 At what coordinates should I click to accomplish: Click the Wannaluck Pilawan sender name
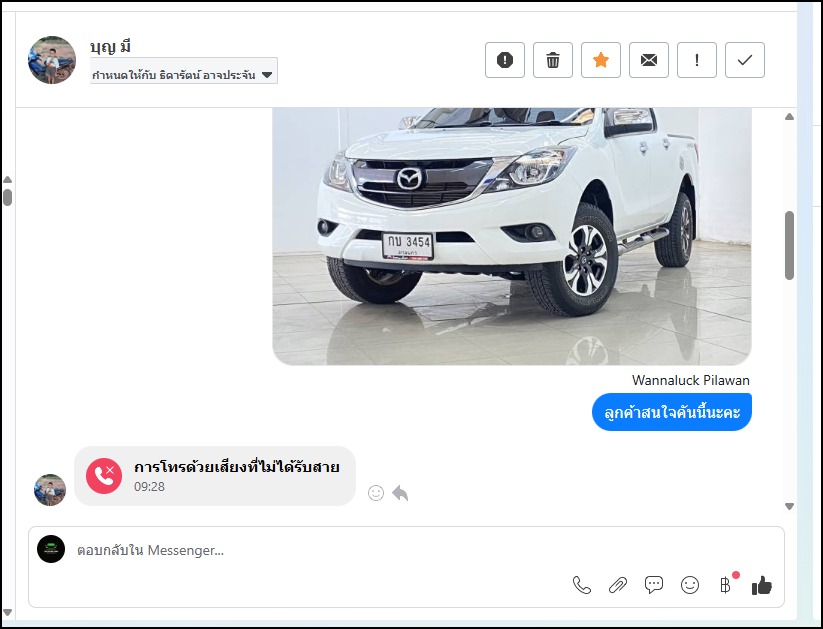click(x=691, y=380)
